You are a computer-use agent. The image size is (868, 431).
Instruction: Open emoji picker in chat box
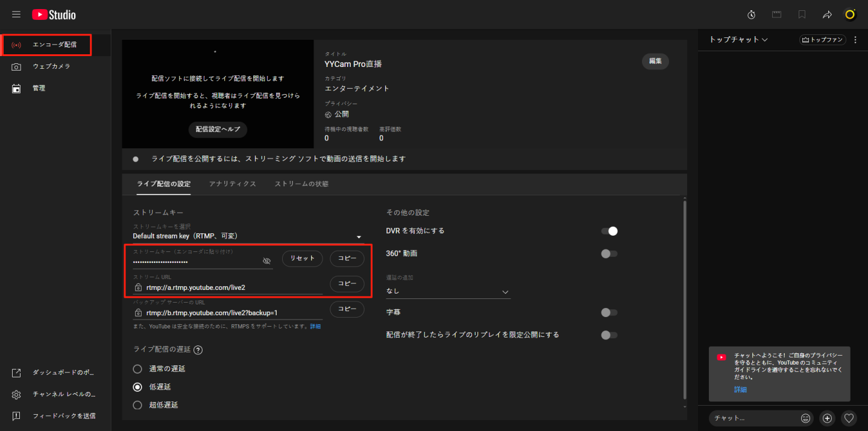pyautogui.click(x=805, y=418)
